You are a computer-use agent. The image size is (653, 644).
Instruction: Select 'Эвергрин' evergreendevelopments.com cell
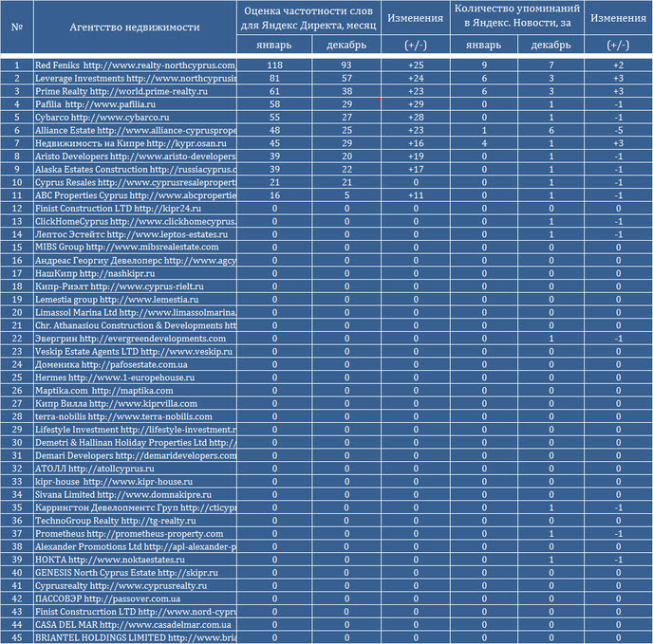point(135,338)
